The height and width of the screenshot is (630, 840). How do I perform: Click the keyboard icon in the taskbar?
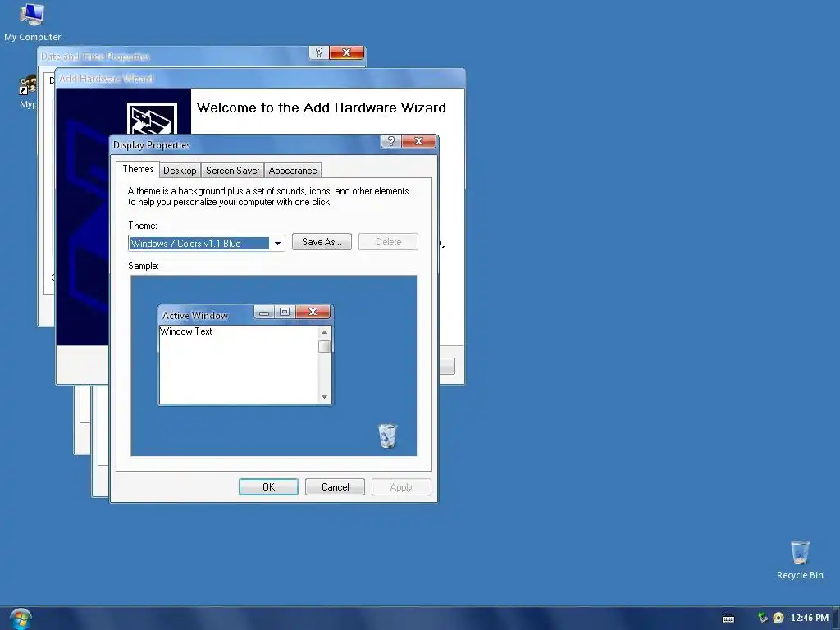(x=728, y=619)
